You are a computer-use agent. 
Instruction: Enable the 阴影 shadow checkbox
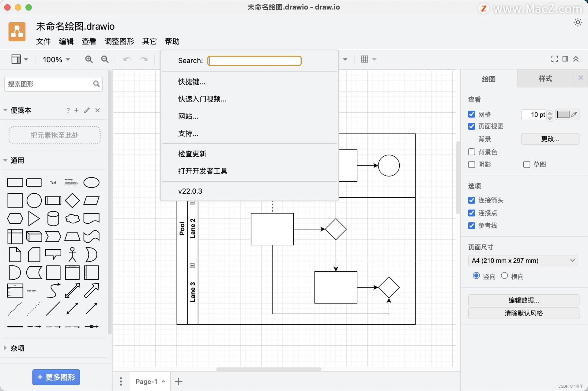pyautogui.click(x=472, y=164)
